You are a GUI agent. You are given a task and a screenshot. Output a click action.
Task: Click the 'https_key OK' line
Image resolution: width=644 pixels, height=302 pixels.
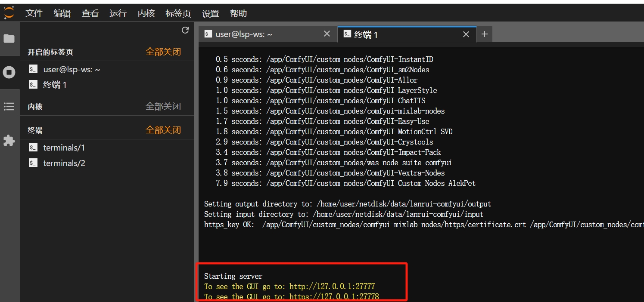tap(424, 225)
